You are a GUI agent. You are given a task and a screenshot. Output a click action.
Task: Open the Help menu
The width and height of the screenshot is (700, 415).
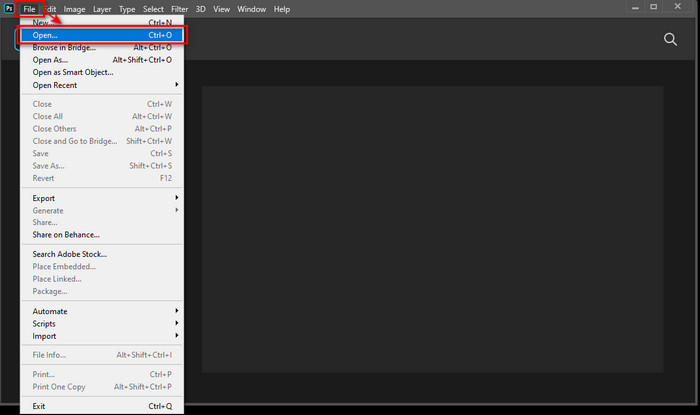(282, 9)
